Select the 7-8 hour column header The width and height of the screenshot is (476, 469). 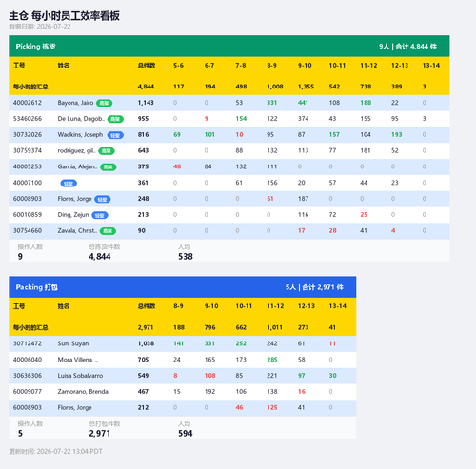click(x=241, y=66)
